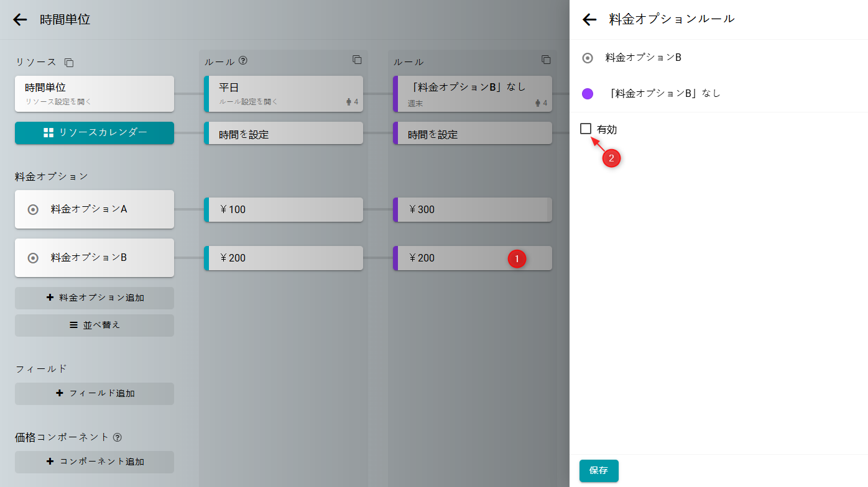Image resolution: width=868 pixels, height=487 pixels.
Task: Click 時間を設定 in the weekend rule column
Action: click(473, 133)
